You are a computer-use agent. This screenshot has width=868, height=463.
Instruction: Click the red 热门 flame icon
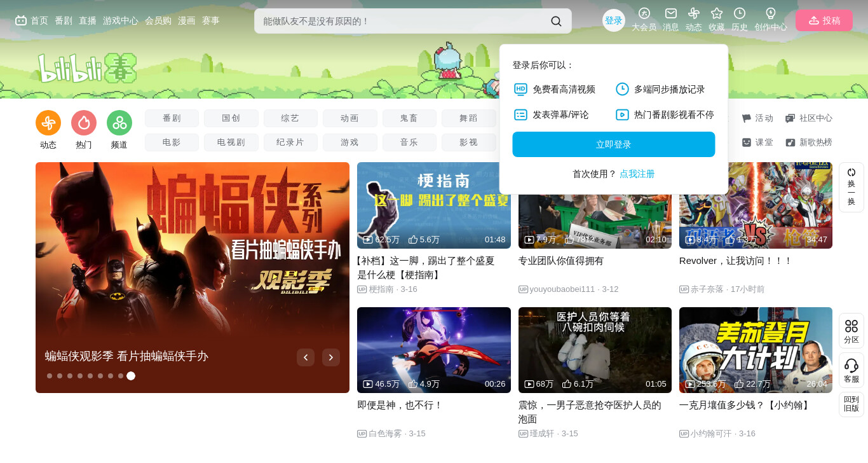tap(84, 123)
